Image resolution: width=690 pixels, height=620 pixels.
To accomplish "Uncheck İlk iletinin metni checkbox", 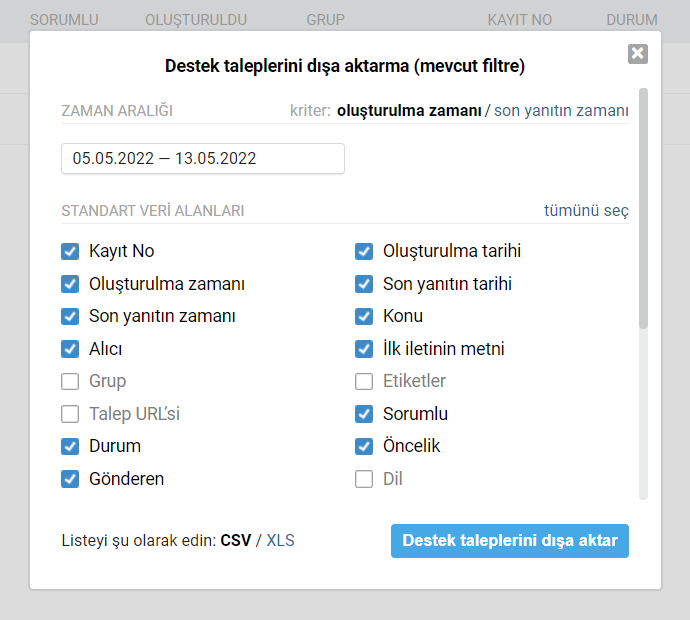I will pyautogui.click(x=364, y=349).
